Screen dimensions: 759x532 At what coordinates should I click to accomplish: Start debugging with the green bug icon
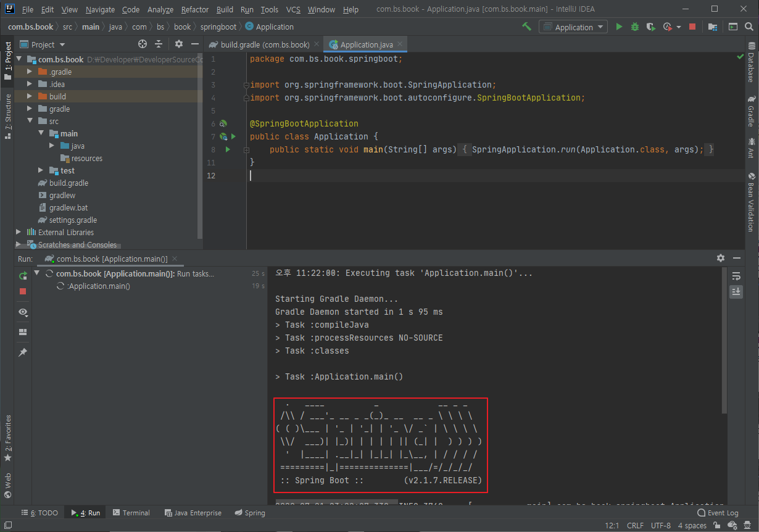pos(635,27)
